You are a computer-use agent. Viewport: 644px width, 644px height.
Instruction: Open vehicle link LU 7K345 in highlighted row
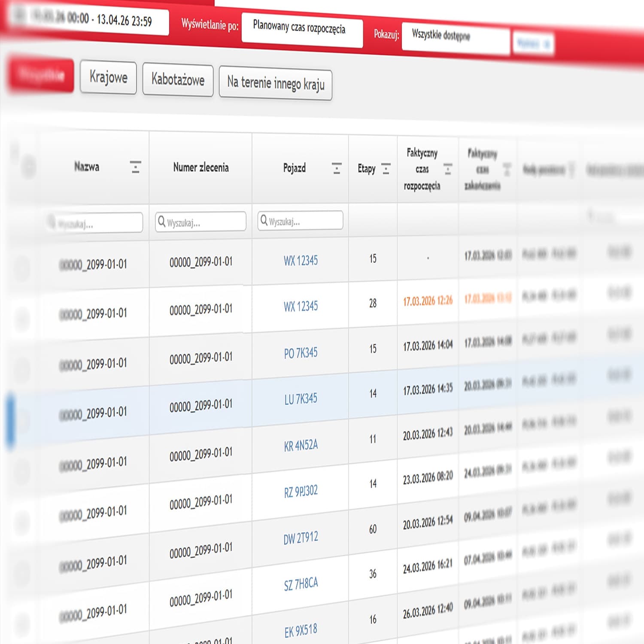(301, 399)
